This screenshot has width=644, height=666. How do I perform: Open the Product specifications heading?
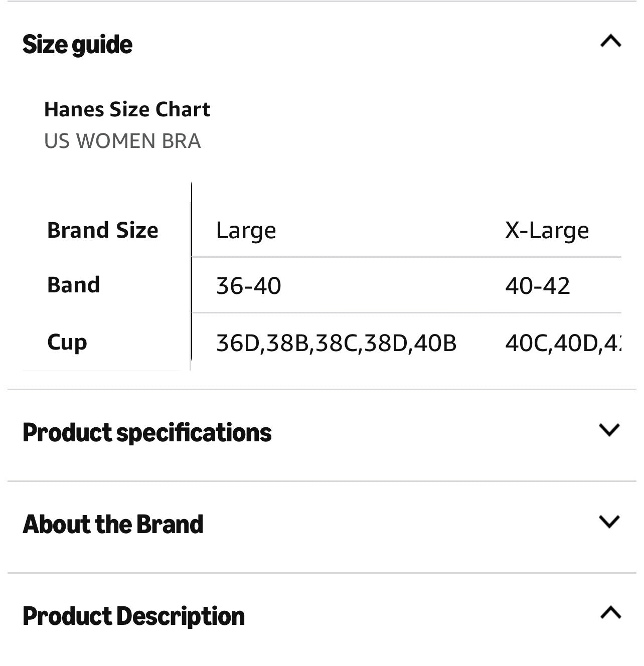(x=147, y=433)
